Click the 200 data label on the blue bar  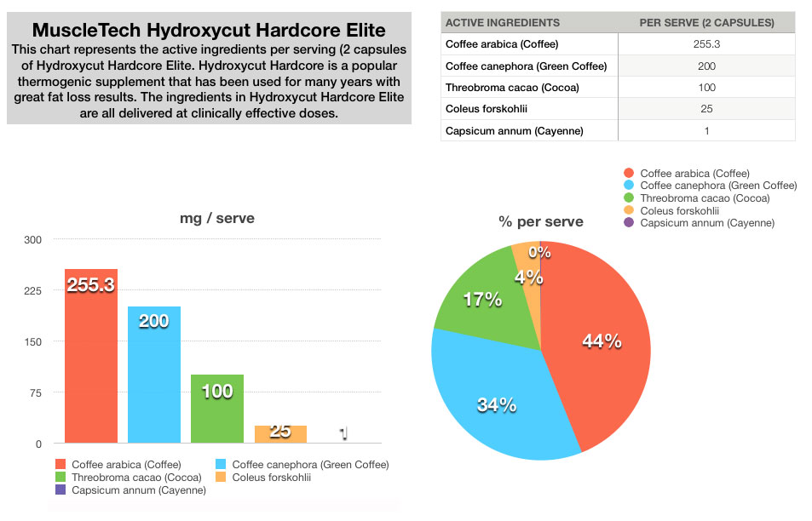click(x=154, y=321)
